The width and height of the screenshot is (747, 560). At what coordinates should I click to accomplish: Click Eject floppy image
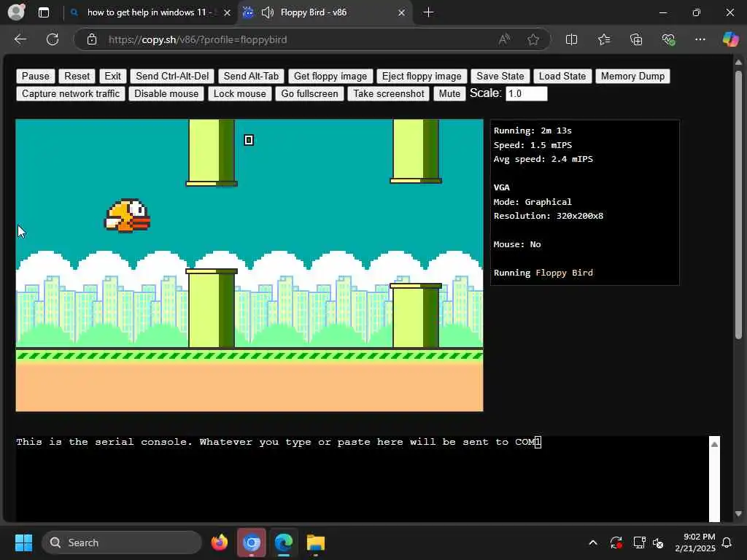pyautogui.click(x=422, y=76)
